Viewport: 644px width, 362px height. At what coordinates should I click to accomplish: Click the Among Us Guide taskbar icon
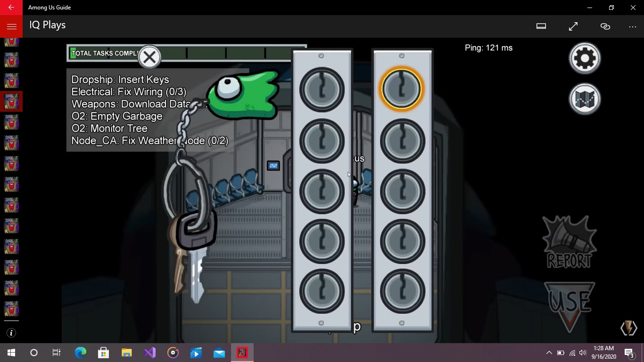[242, 353]
